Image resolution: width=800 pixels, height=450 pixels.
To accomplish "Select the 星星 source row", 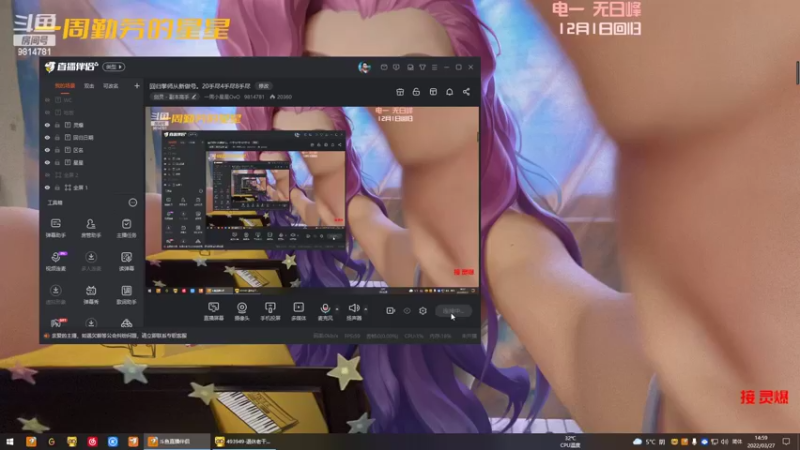I will click(x=92, y=163).
